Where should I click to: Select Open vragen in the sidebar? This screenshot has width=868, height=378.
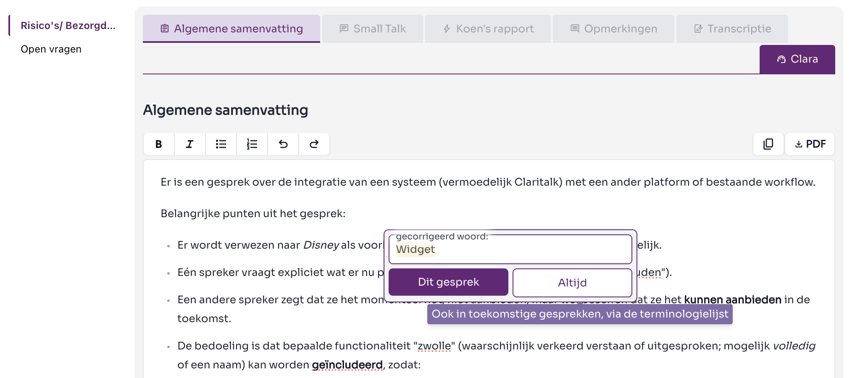point(51,49)
